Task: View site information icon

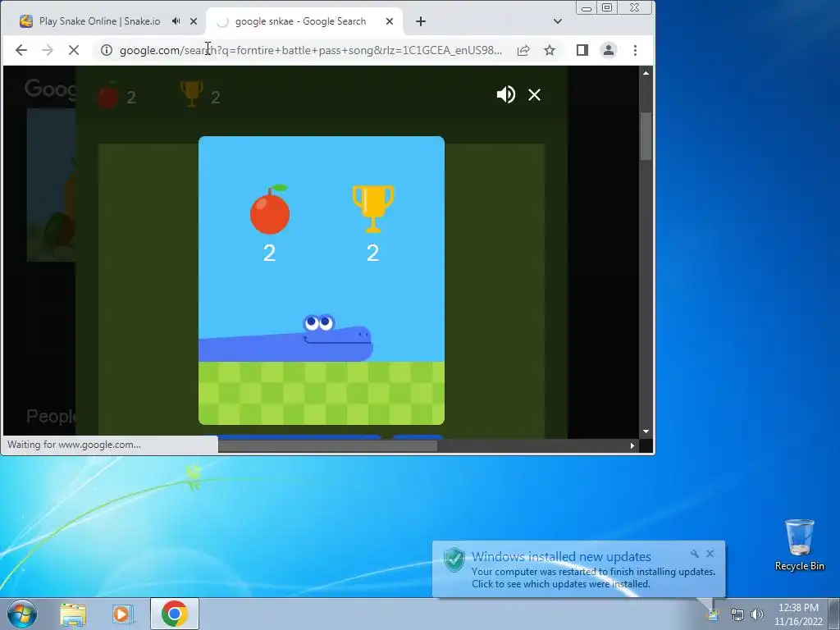Action: point(107,50)
